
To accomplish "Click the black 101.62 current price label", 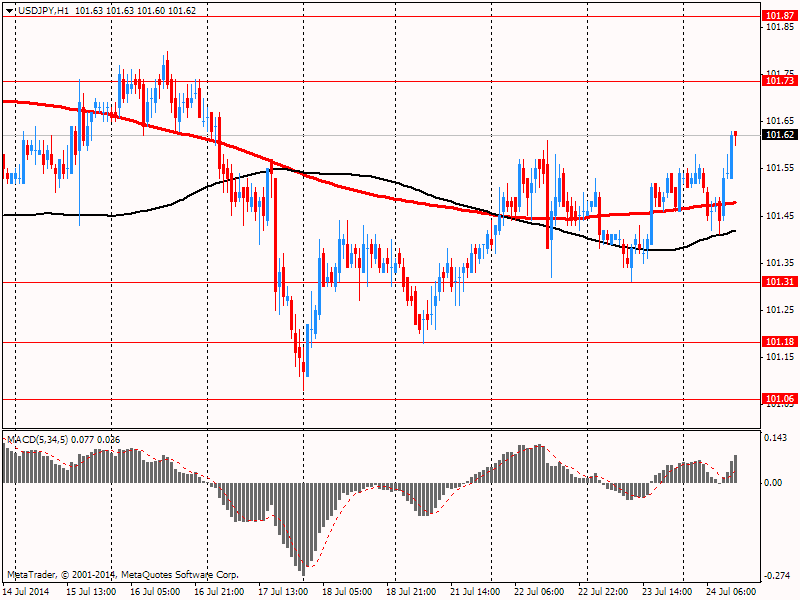I will [x=779, y=135].
